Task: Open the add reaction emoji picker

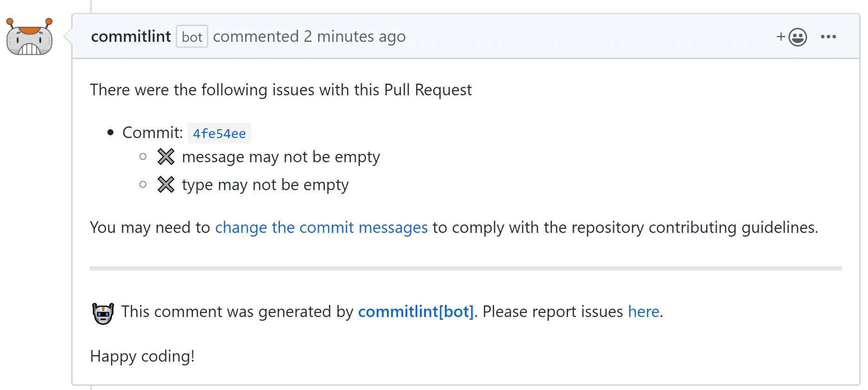Action: coord(792,37)
